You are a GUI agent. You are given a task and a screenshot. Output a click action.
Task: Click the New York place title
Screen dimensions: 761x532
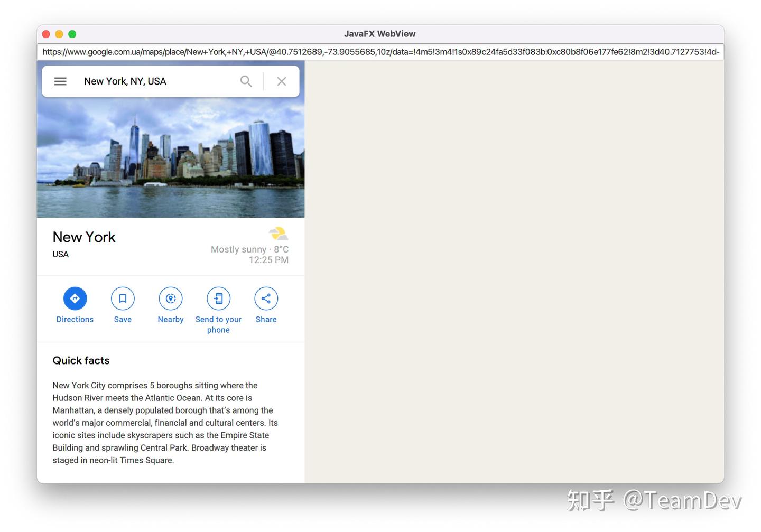[83, 237]
